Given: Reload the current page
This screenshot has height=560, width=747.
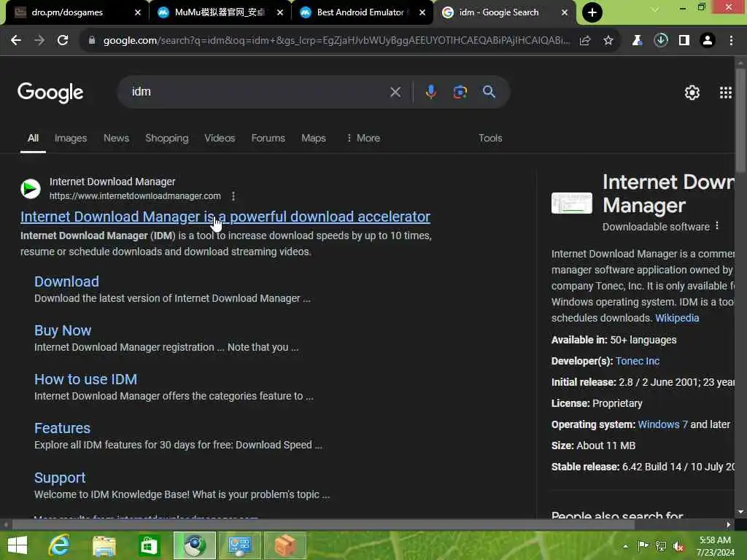Looking at the screenshot, I should click(x=63, y=41).
